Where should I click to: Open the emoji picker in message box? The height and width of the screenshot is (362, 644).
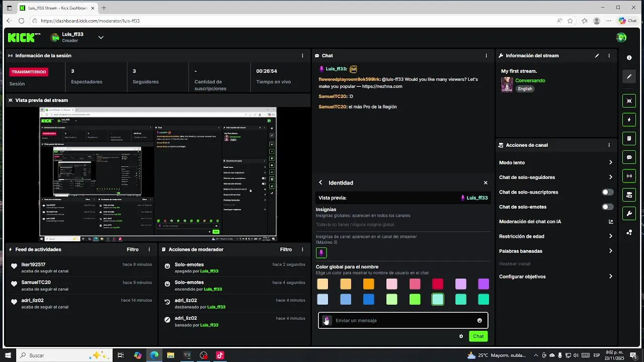(479, 321)
